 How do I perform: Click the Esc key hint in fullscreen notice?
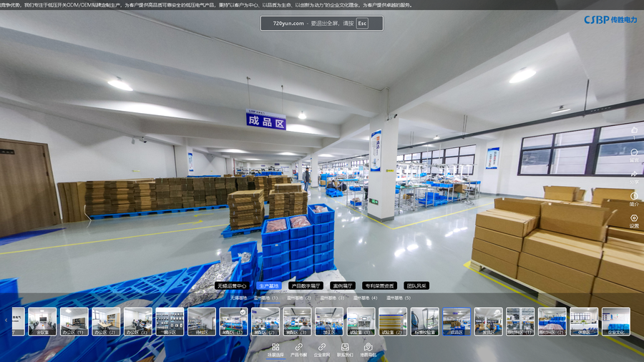point(362,24)
